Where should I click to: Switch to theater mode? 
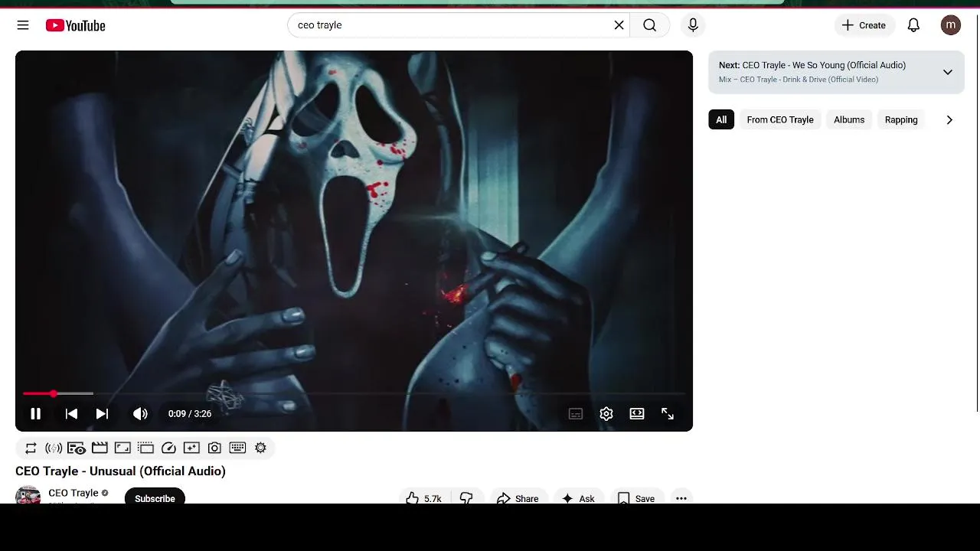coord(637,414)
